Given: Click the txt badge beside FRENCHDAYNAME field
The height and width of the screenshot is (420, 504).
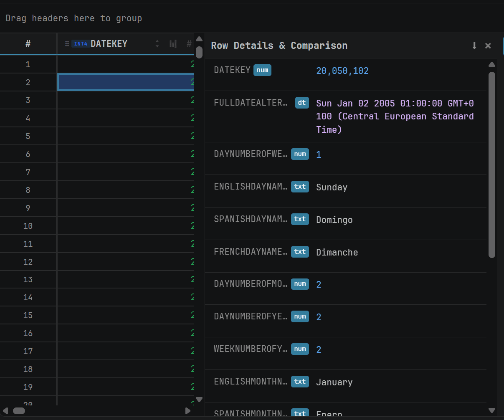Looking at the screenshot, I should pyautogui.click(x=300, y=252).
